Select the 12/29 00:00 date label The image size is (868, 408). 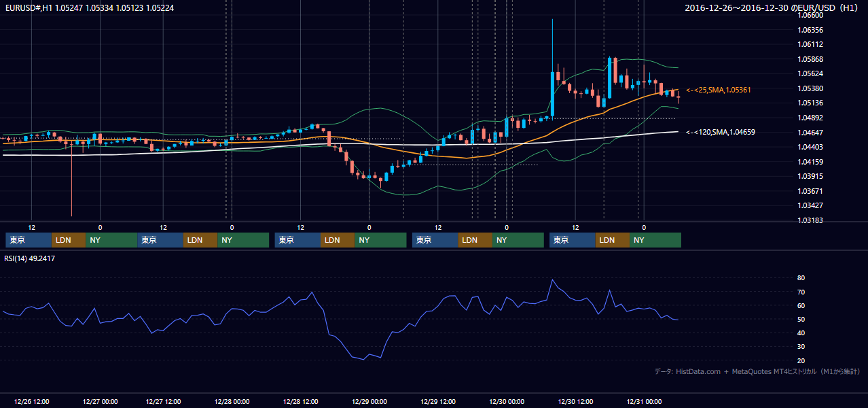(x=369, y=401)
